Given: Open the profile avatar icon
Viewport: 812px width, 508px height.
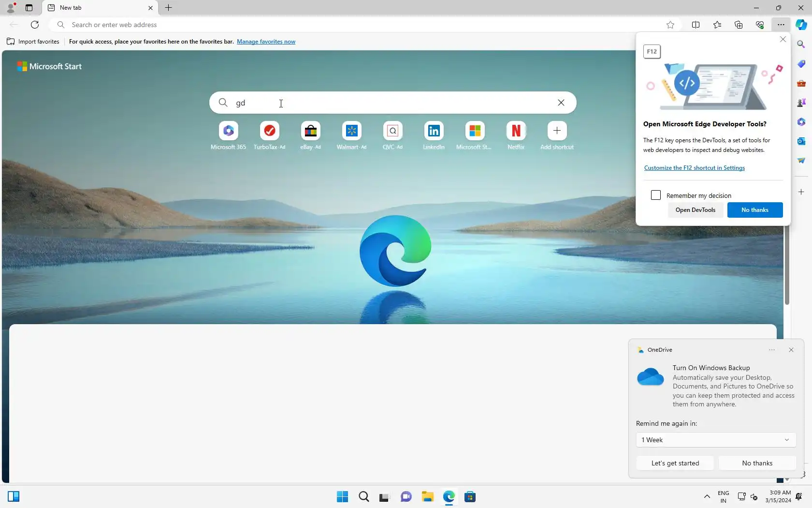Looking at the screenshot, I should point(11,8).
